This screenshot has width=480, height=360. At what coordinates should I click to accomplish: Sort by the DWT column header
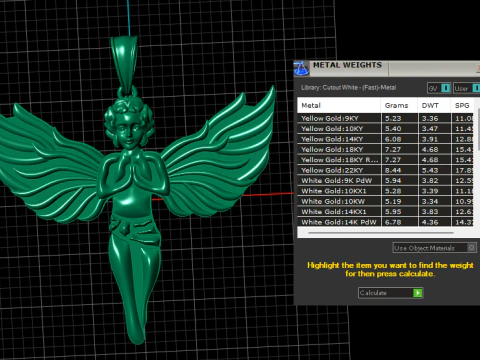[434, 105]
